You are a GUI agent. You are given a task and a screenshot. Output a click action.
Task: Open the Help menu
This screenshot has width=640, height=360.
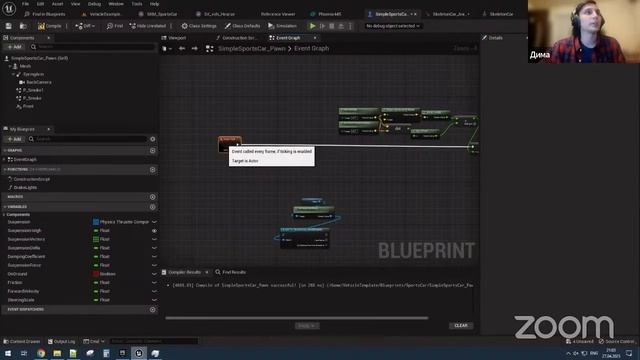click(x=154, y=4)
